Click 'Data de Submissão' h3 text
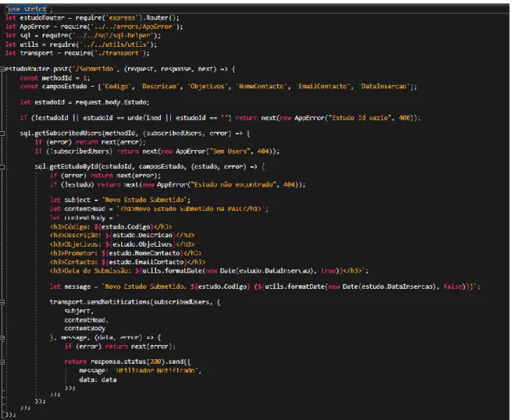Image resolution: width=513 pixels, height=420 pixels. click(x=98, y=271)
